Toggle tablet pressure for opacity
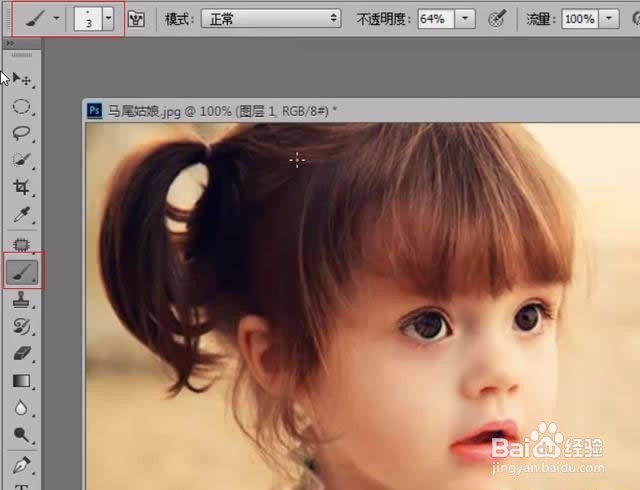The image size is (640, 490). (497, 19)
